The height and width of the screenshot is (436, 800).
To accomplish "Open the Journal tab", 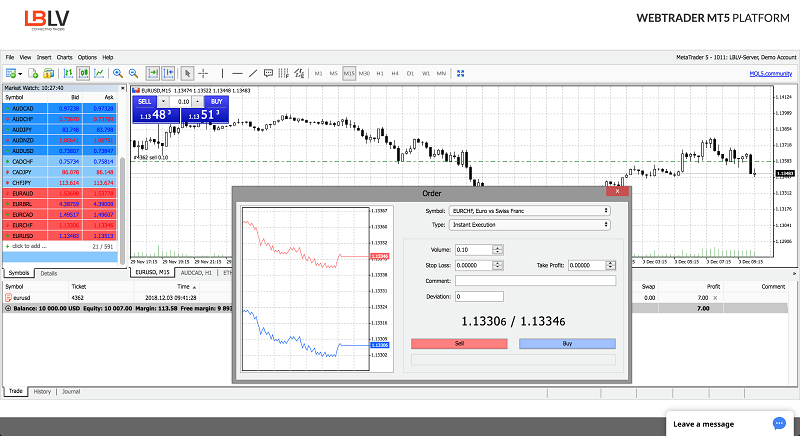I will pyautogui.click(x=71, y=392).
